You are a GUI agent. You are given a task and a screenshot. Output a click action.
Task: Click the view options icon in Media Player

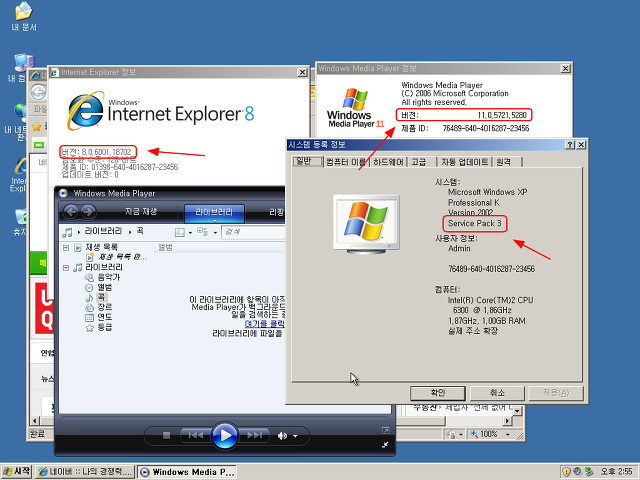[x=203, y=232]
